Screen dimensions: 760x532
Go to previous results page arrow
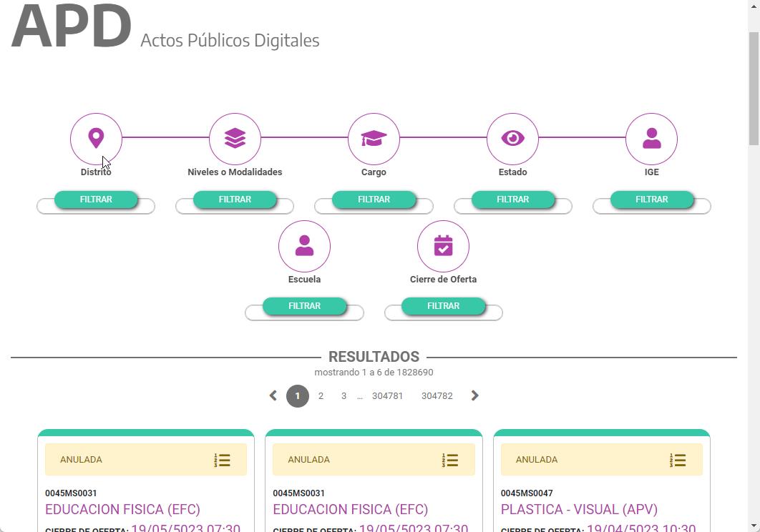coord(273,396)
